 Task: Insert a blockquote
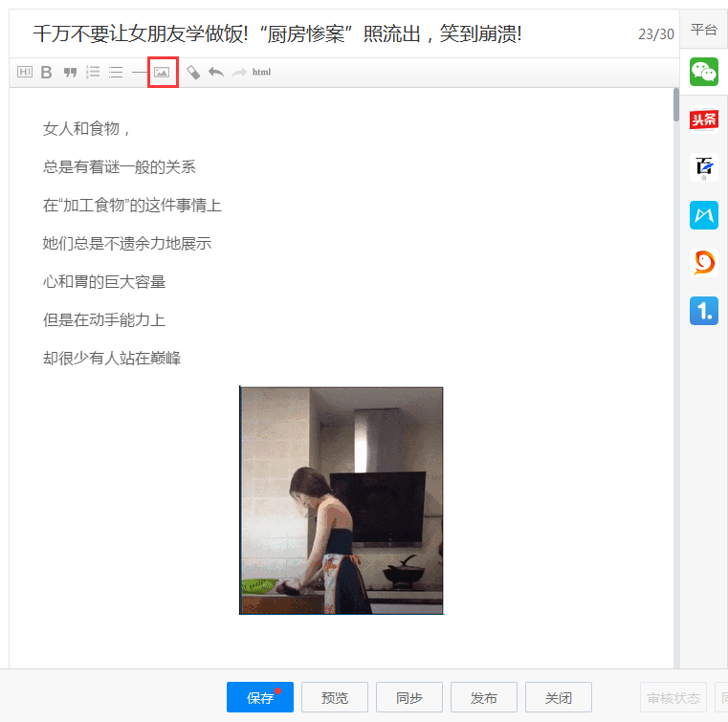point(70,73)
